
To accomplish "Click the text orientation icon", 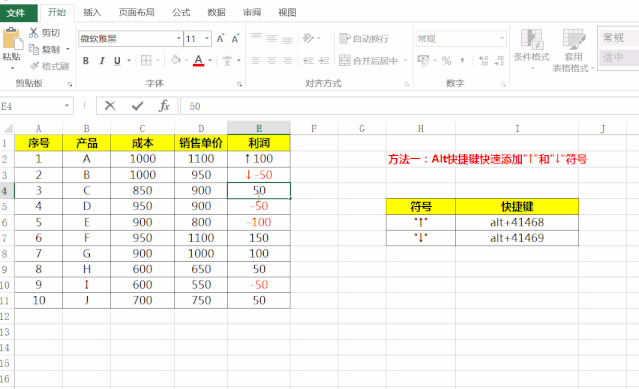I will [x=308, y=38].
